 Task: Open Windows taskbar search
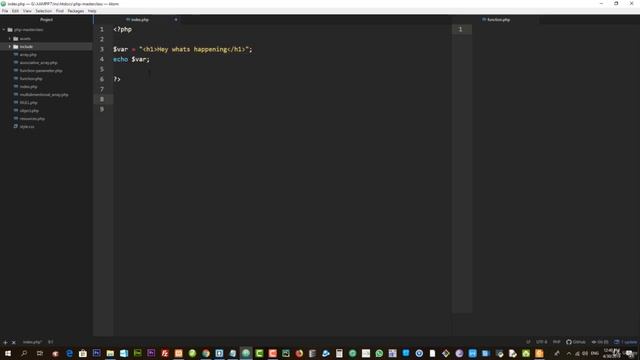tap(24, 353)
